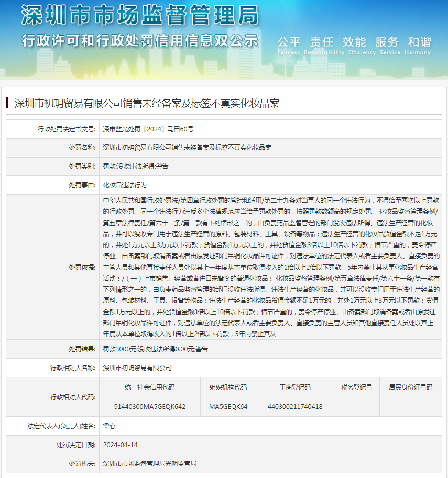This screenshot has width=448, height=478.
Task: Select the authority 深圳市市场监督管理局光明监管局
Action: 149,464
